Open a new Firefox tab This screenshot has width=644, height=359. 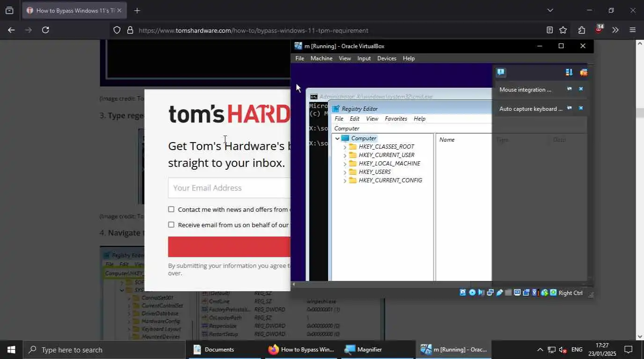[137, 10]
